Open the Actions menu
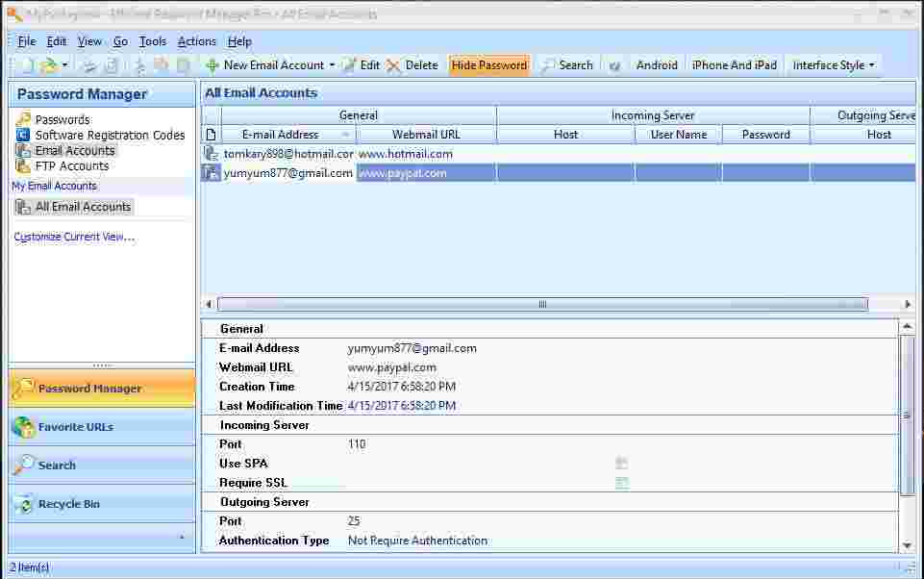The width and height of the screenshot is (924, 579). [196, 41]
